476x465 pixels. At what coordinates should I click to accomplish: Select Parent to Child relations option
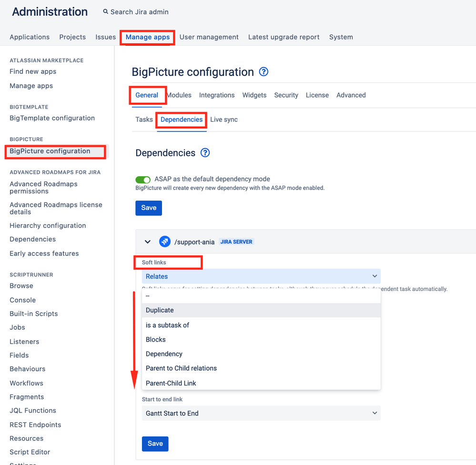point(261,368)
